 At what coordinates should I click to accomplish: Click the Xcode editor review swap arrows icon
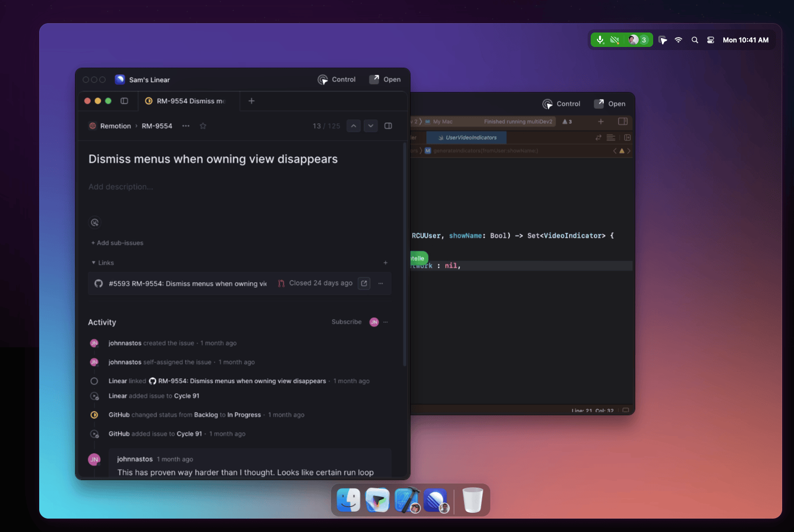click(x=598, y=138)
